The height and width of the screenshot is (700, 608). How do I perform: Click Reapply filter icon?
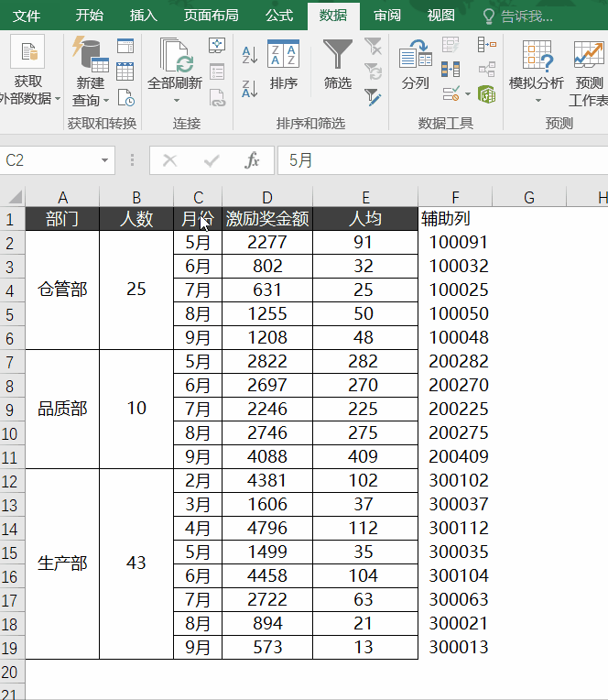coord(373,71)
